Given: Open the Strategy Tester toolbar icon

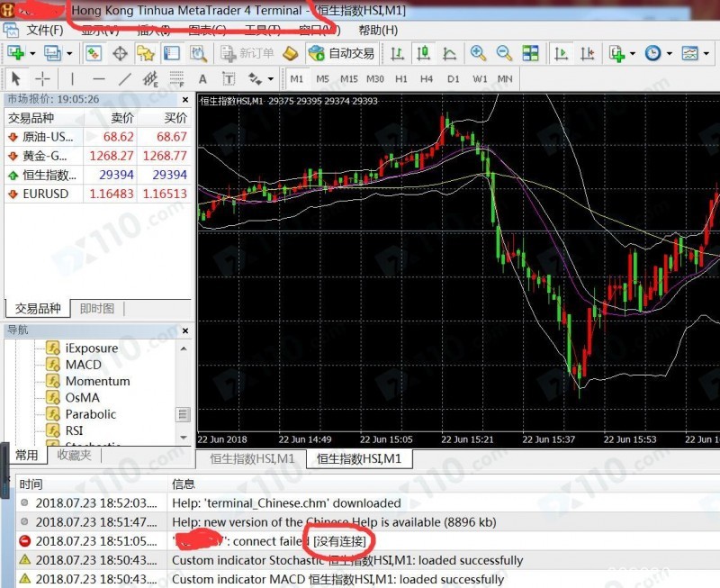Looking at the screenshot, I should [198, 54].
